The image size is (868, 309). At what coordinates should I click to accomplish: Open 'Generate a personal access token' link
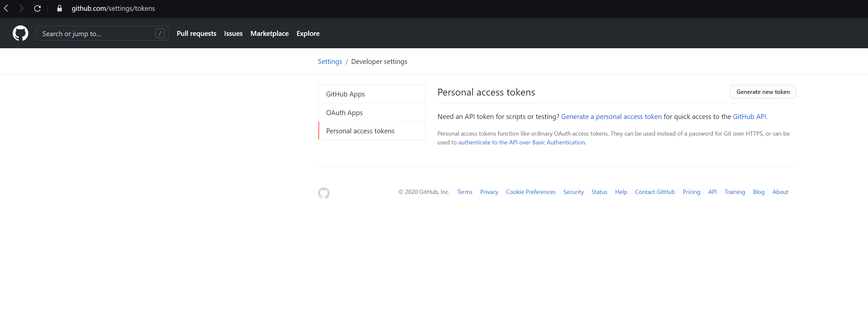point(611,117)
